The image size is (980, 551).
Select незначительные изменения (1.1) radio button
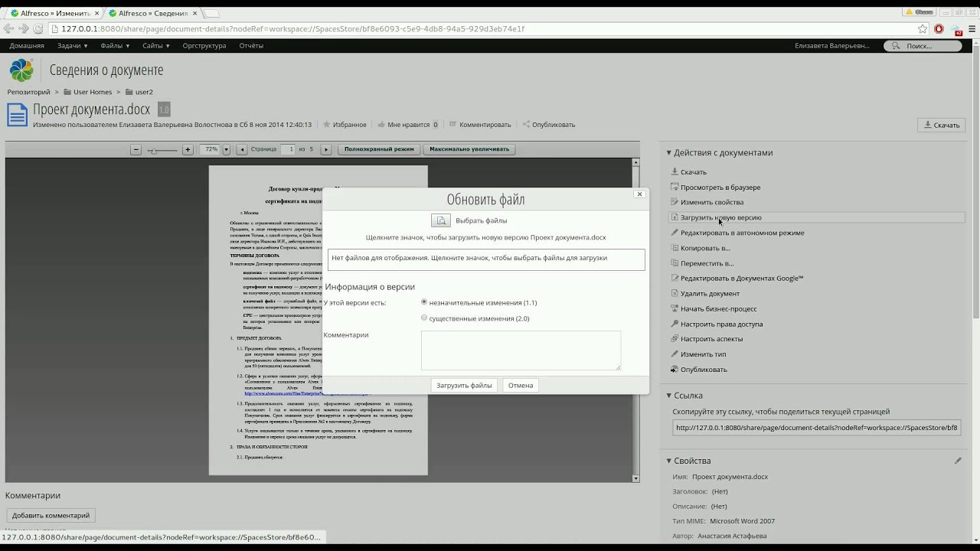click(x=424, y=302)
